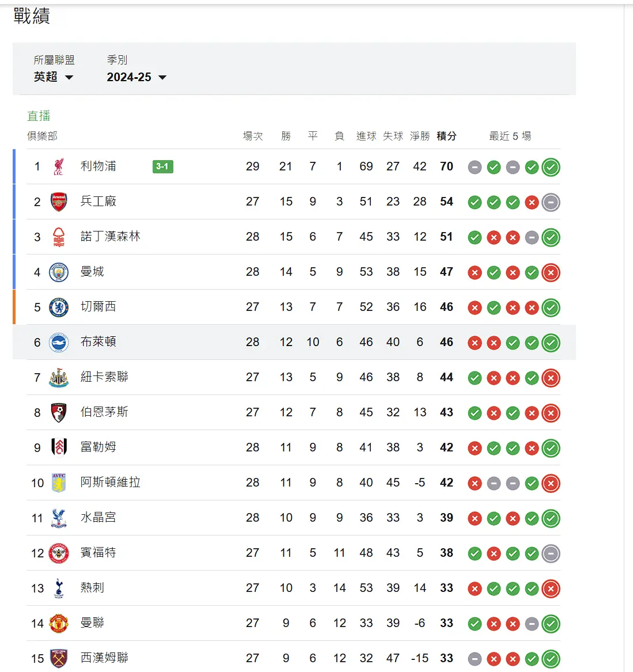Click the West Ham crest icon
This screenshot has width=633, height=672.
(x=59, y=659)
